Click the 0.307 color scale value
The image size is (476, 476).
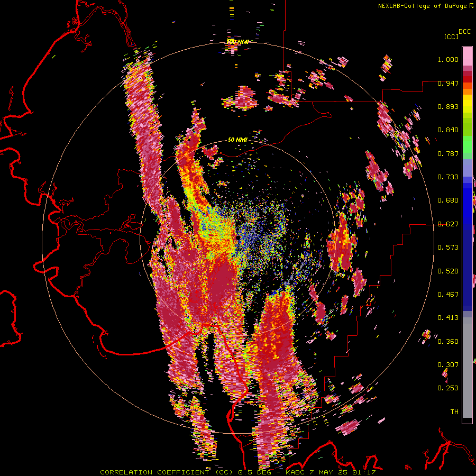pos(448,365)
